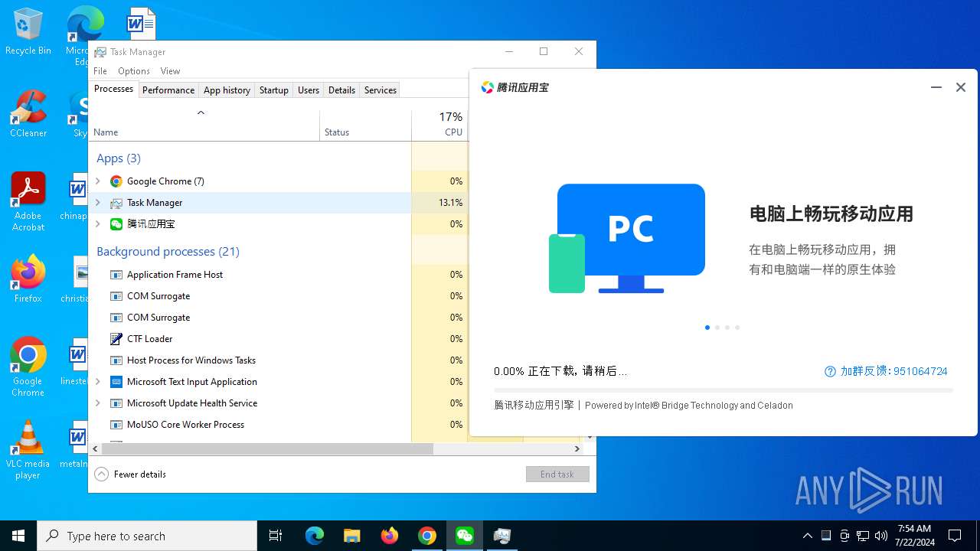Viewport: 980px width, 551px height.
Task: Open the File menu in Task Manager
Action: point(100,71)
